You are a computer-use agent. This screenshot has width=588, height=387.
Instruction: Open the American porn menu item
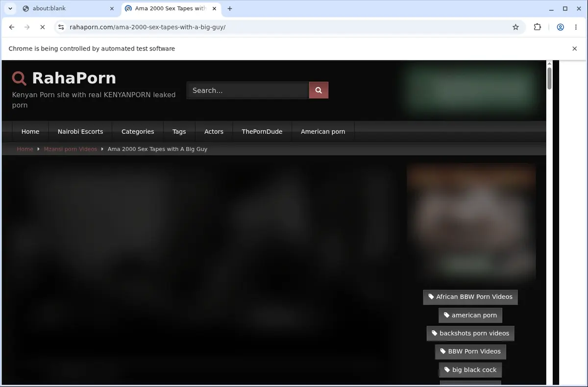[x=323, y=131]
